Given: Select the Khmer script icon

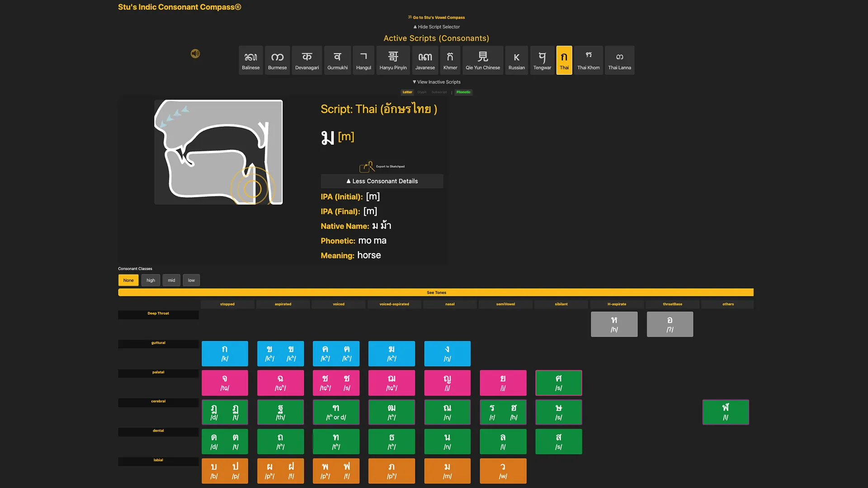Looking at the screenshot, I should click(x=450, y=60).
